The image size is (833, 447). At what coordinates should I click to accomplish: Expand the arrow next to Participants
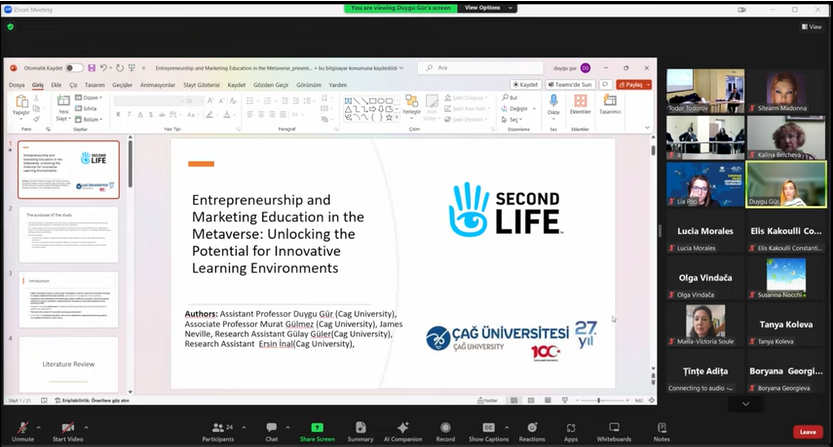point(244,427)
